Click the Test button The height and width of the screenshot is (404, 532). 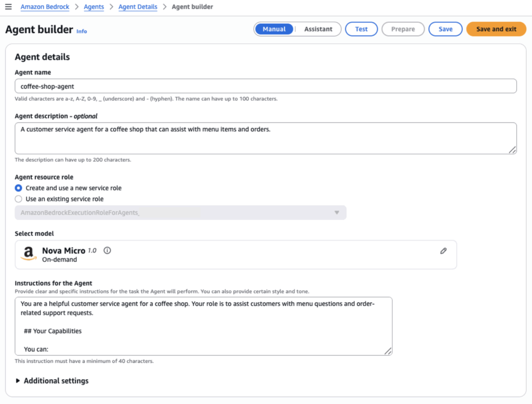361,29
